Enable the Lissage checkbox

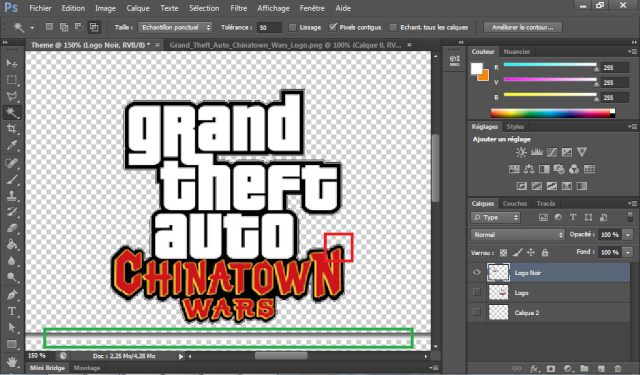tap(292, 27)
